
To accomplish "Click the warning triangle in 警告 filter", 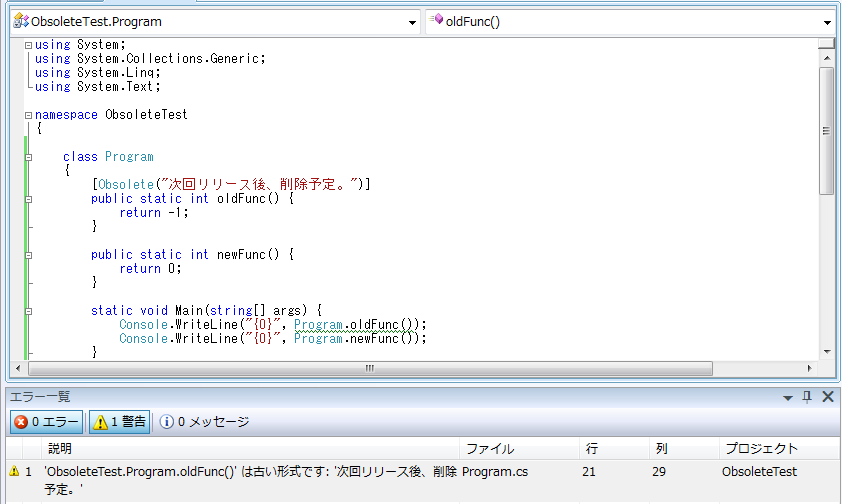I will click(x=100, y=422).
